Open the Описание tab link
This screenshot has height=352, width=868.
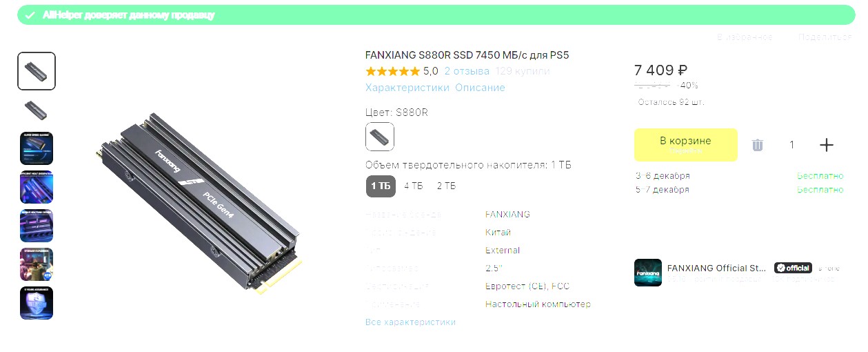point(480,88)
